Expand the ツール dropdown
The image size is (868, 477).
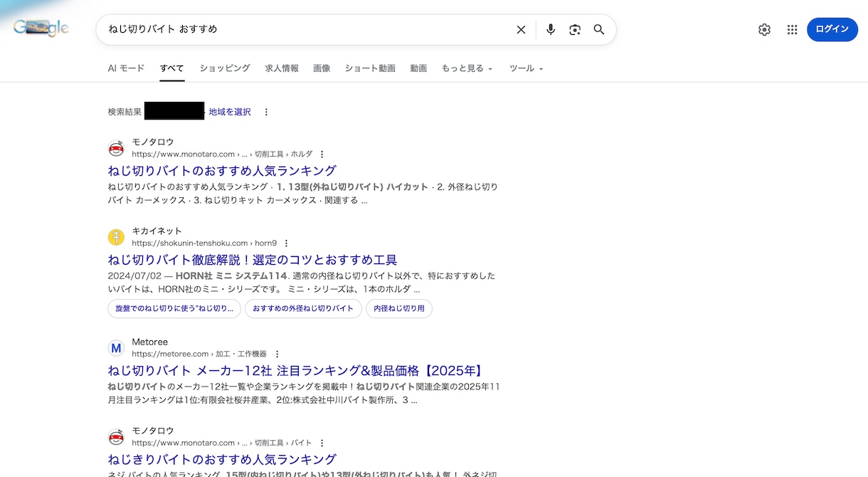[526, 68]
